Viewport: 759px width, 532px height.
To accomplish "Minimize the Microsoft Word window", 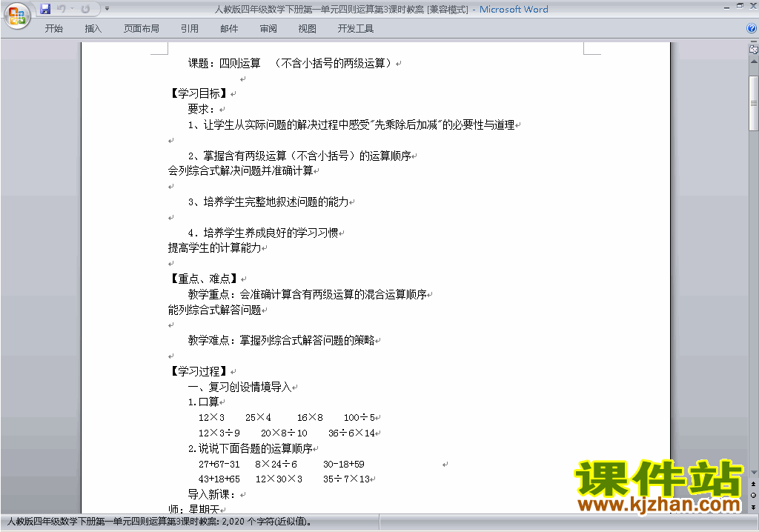I will pos(726,7).
